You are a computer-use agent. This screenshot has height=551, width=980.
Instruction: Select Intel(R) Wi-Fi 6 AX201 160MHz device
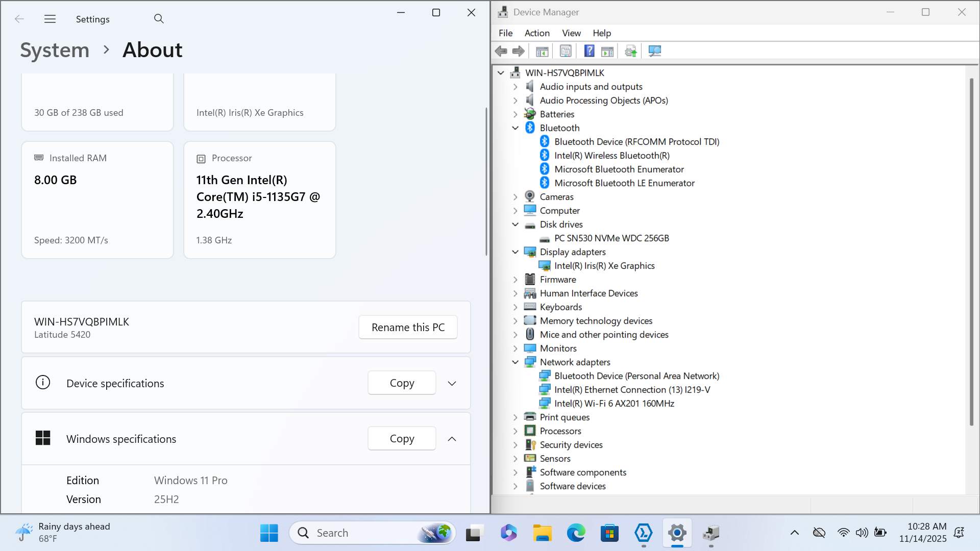pyautogui.click(x=614, y=404)
